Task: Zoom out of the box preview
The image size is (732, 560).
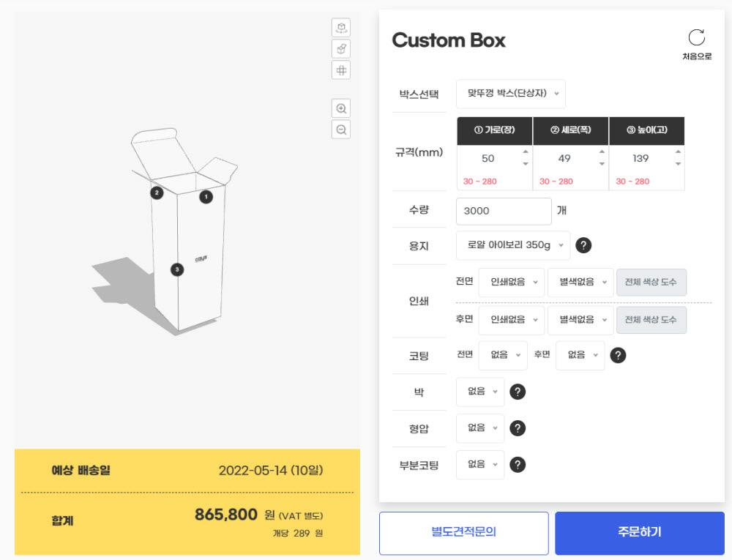Action: [x=341, y=130]
